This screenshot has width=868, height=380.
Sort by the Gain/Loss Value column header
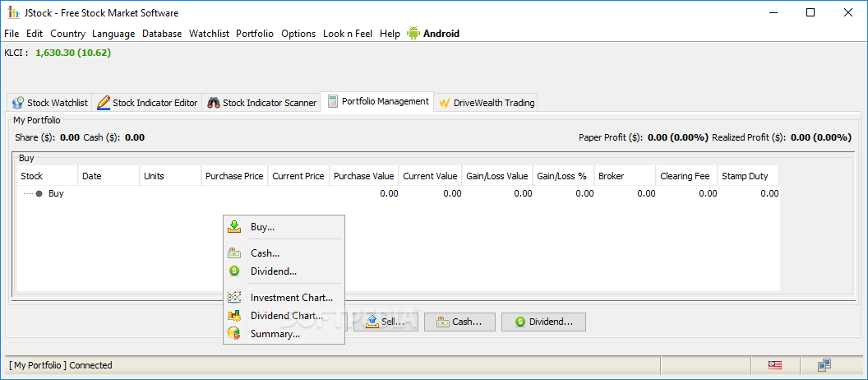pos(497,176)
